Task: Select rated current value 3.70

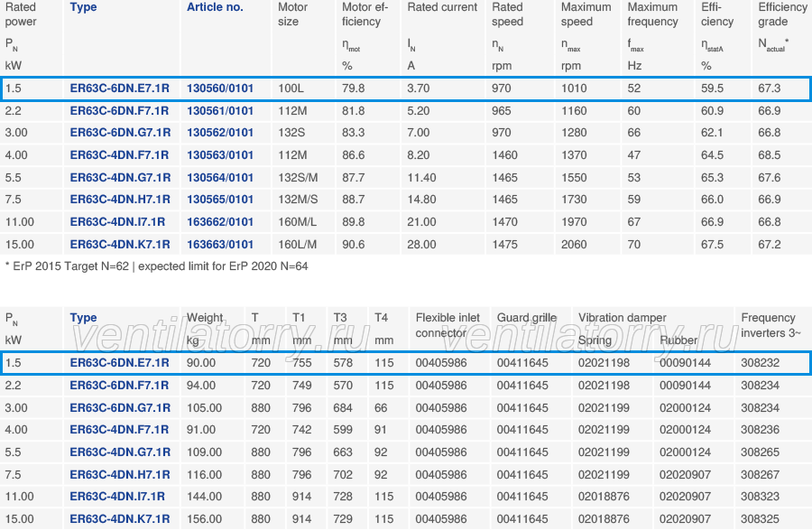Action: (x=419, y=88)
